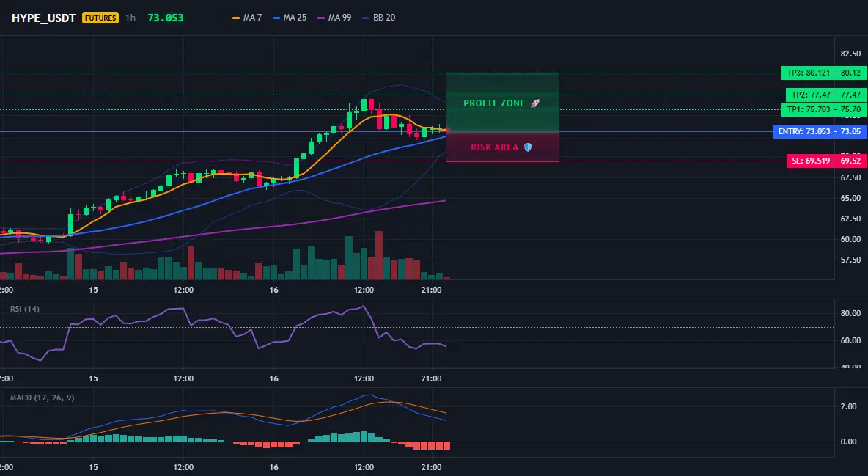Click the red SL: 69.519 label

810,161
